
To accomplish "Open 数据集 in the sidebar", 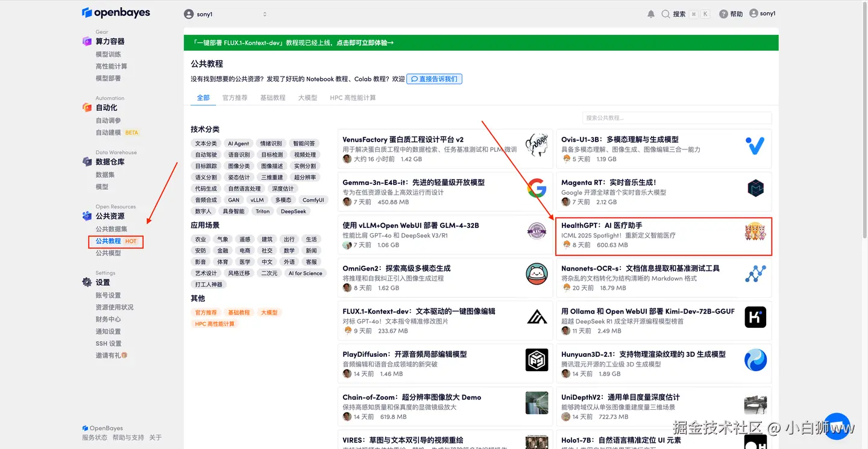I will [105, 175].
